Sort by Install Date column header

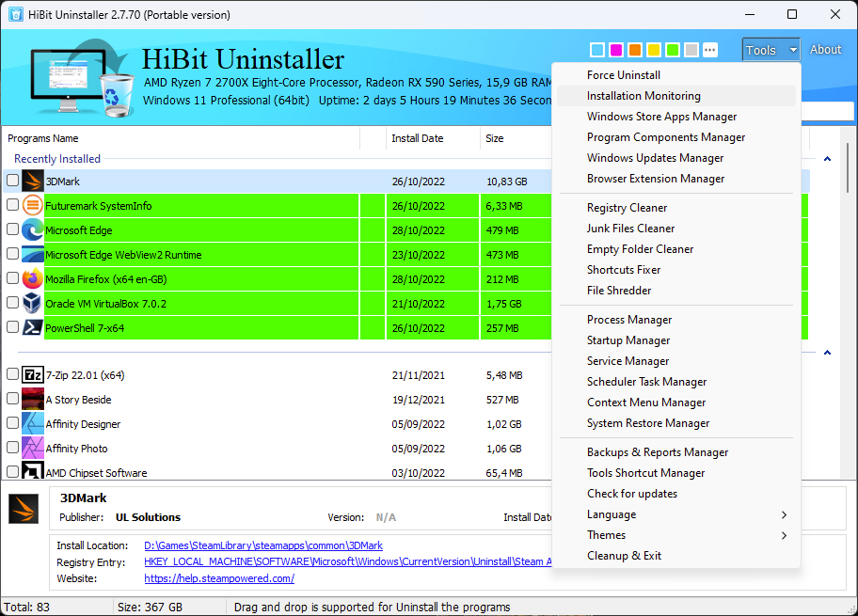click(x=433, y=138)
